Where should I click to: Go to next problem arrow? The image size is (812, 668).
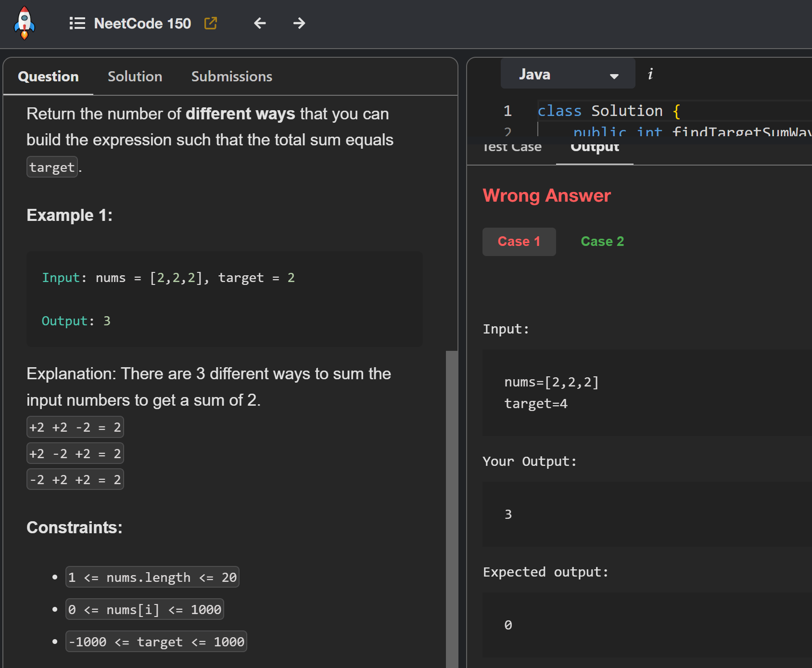[x=299, y=23]
